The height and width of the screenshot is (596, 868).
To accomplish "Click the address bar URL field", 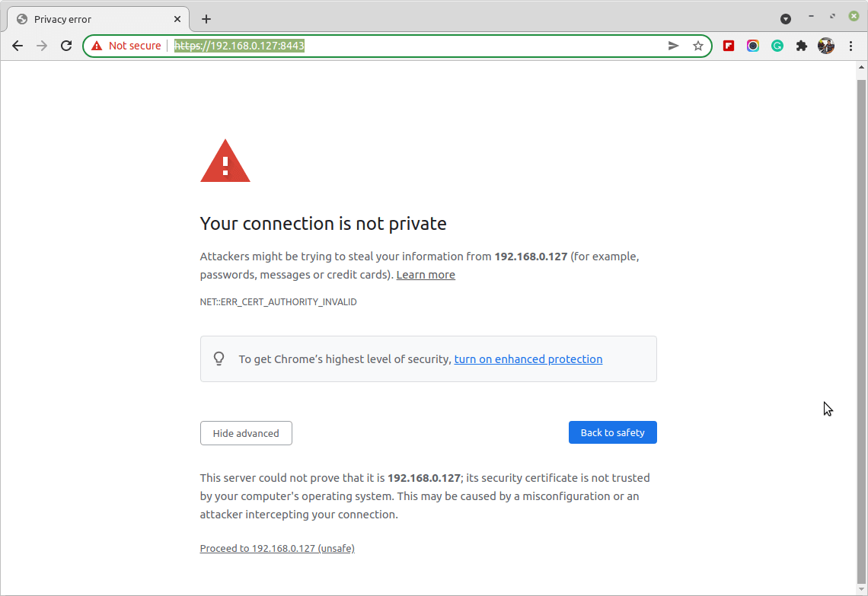I will 457,46.
